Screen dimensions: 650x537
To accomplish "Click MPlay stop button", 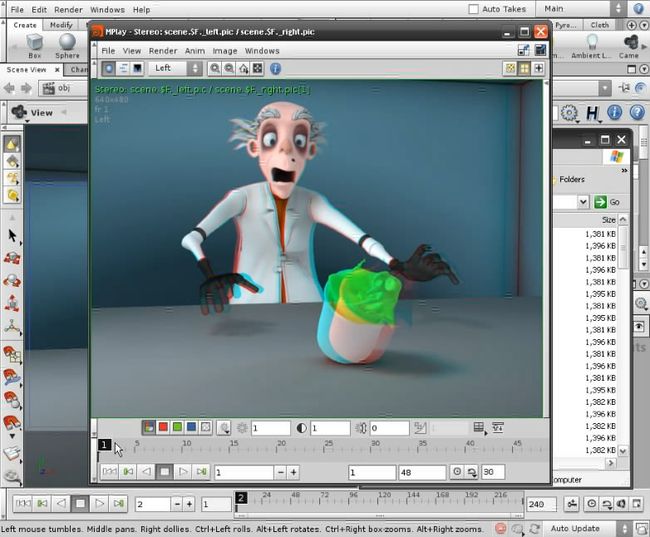I will pyautogui.click(x=165, y=472).
